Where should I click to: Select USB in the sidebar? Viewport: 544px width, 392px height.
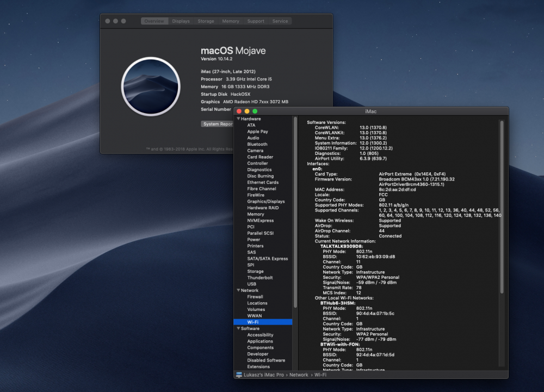click(x=251, y=284)
